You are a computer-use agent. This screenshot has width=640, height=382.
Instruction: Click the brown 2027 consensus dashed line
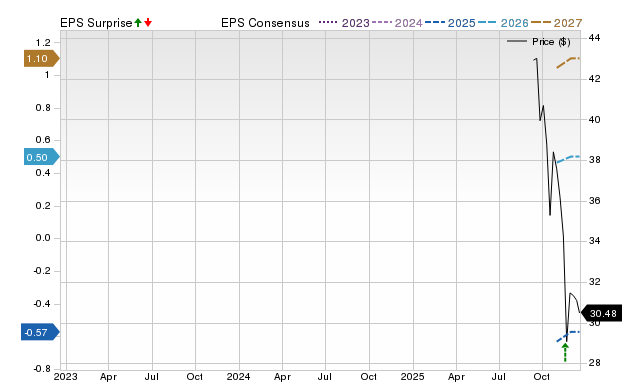568,62
